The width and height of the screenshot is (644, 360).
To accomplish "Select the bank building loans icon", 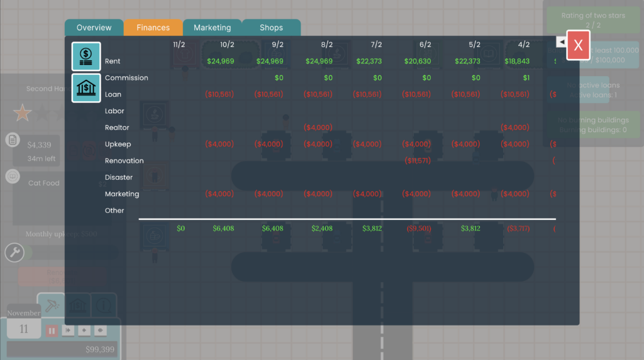I will [86, 87].
